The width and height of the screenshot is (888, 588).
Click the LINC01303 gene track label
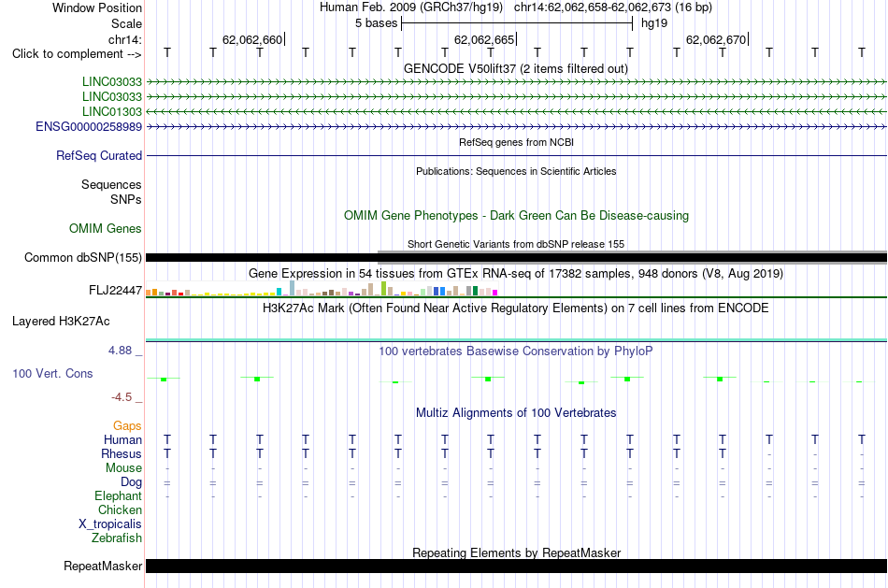111,111
